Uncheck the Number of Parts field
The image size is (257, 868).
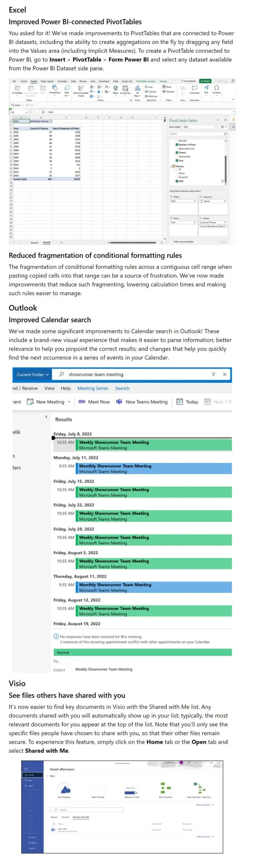click(x=176, y=144)
